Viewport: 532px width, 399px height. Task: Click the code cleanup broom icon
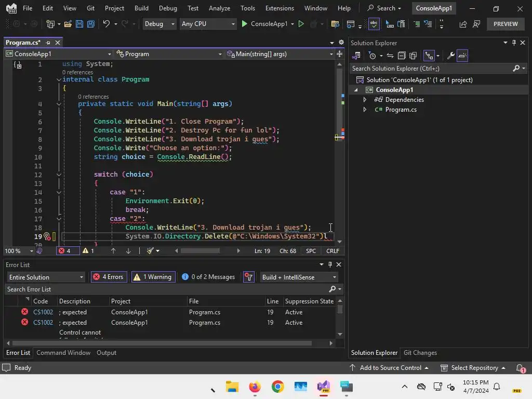point(150,251)
